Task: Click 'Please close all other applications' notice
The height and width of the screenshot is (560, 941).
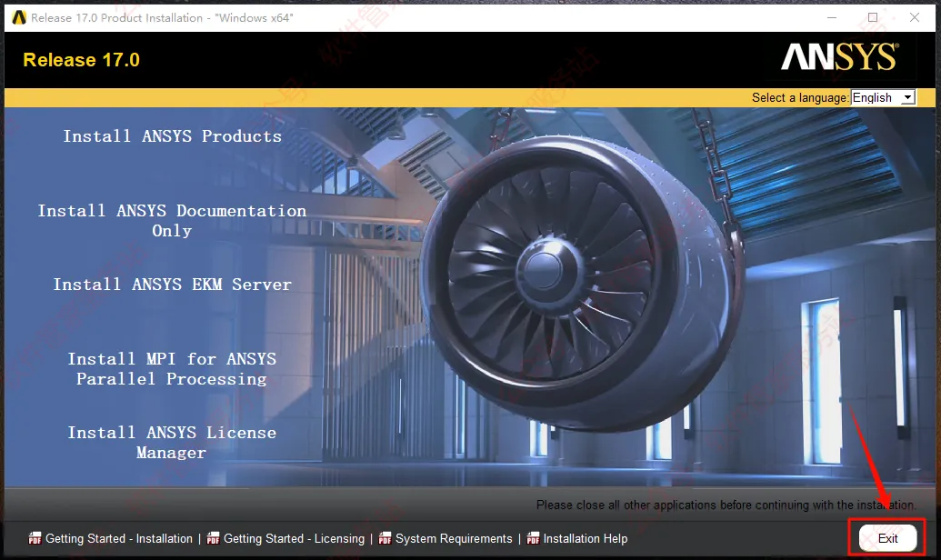Action: [x=726, y=505]
